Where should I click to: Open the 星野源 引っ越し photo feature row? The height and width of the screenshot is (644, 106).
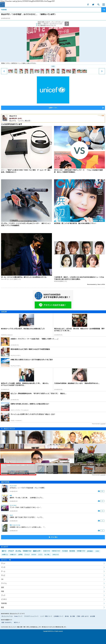coord(53,498)
